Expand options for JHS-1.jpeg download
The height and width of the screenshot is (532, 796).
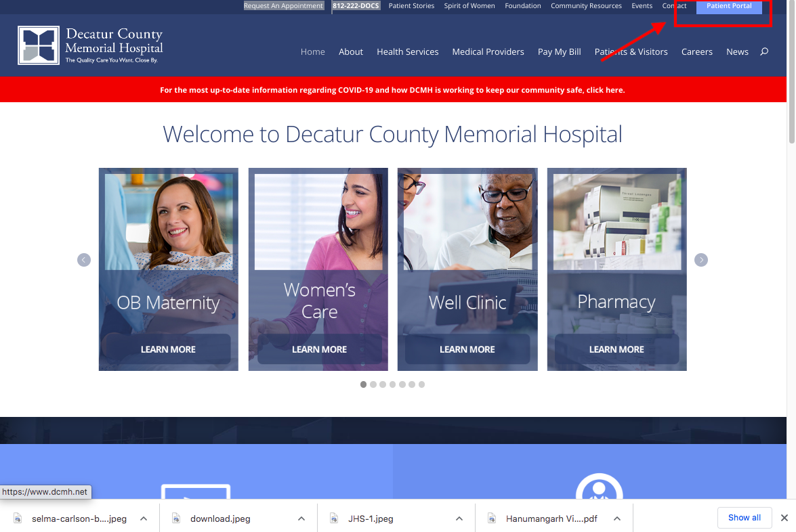point(459,518)
